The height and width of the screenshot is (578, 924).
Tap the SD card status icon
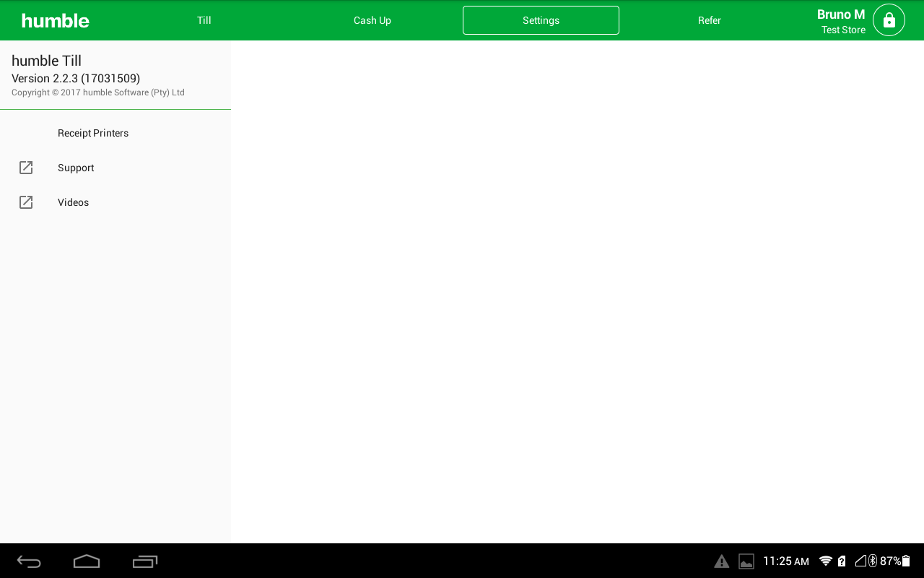click(842, 561)
